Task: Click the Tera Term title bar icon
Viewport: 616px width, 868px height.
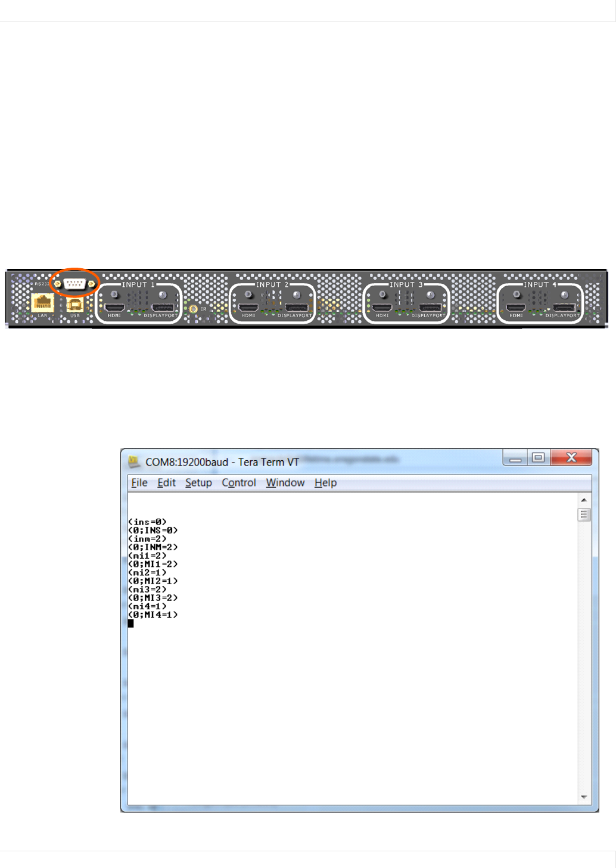Action: pos(134,462)
